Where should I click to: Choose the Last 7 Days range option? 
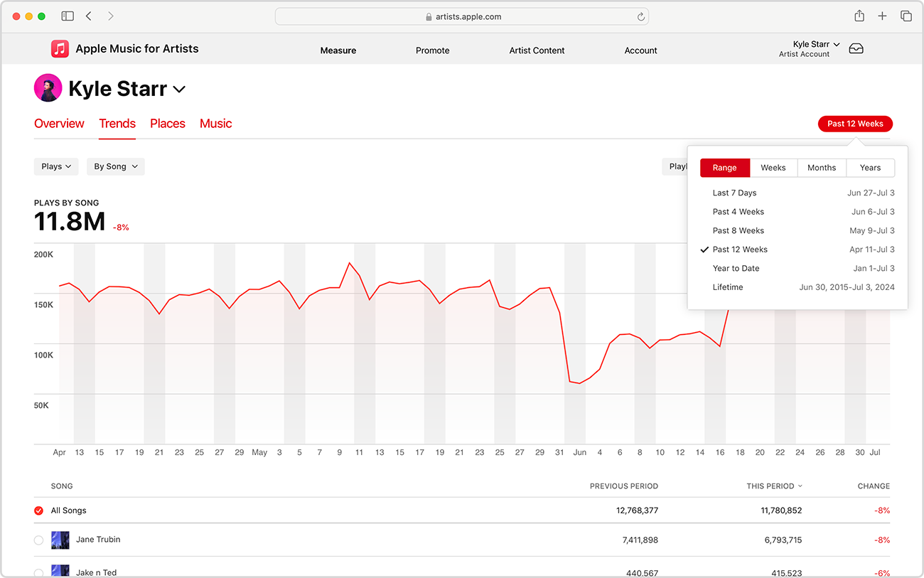coord(734,193)
